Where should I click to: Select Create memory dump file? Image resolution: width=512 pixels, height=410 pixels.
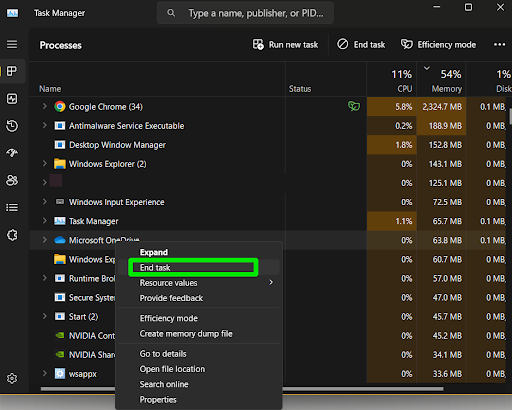point(199,334)
